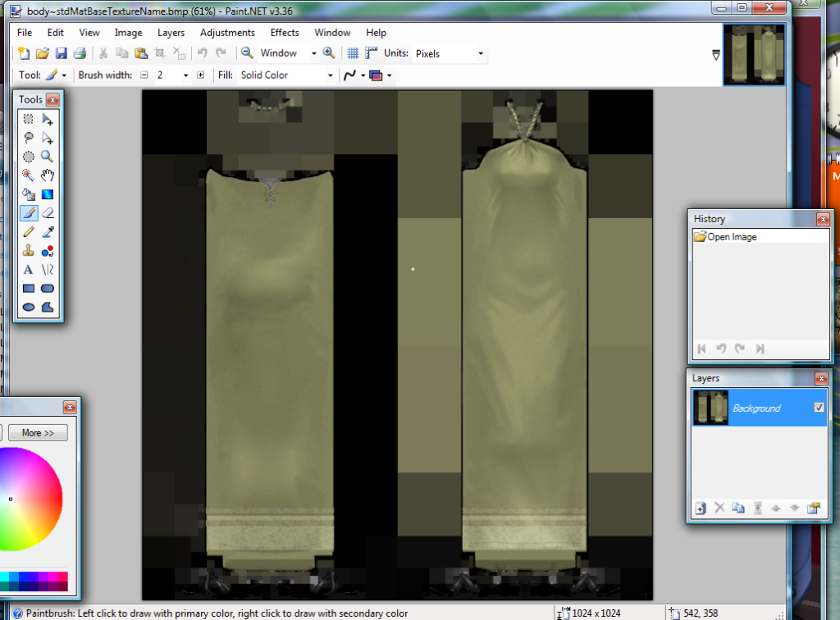Expand the Fill dropdown showing Solid Color
The width and height of the screenshot is (840, 620).
pos(286,75)
